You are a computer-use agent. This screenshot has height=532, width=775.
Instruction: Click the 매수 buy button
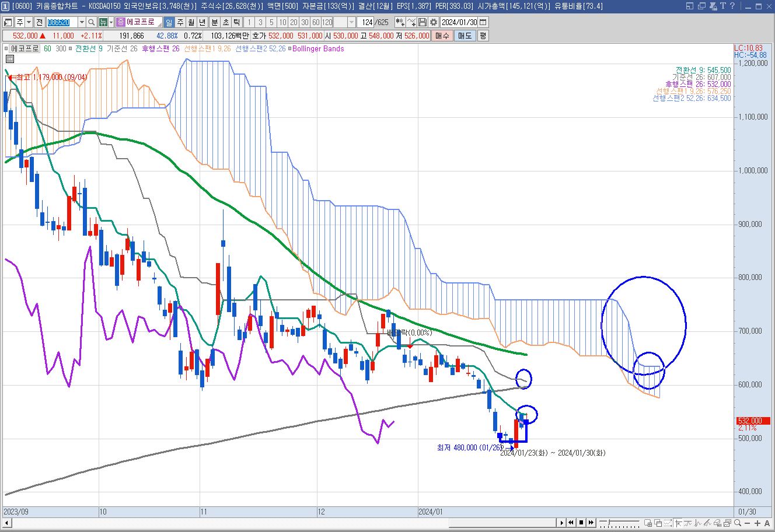click(x=442, y=36)
